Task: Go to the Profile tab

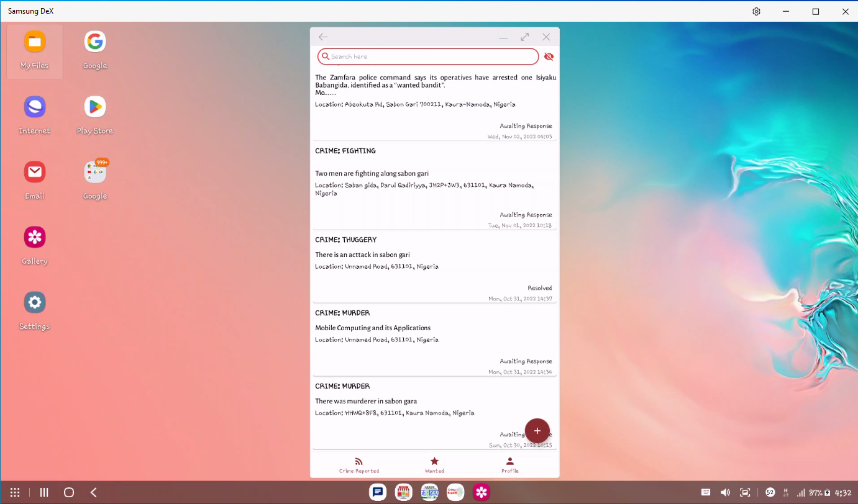Action: click(510, 465)
